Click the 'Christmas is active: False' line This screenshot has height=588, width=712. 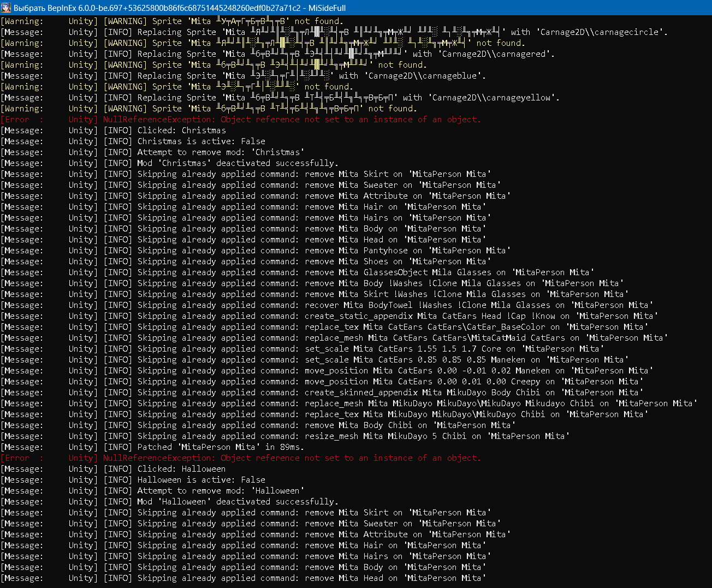201,141
